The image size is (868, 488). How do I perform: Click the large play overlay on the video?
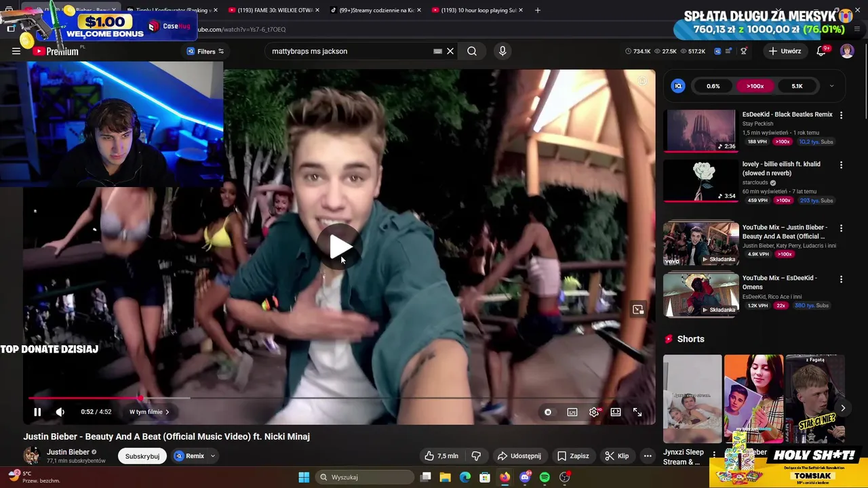click(340, 247)
